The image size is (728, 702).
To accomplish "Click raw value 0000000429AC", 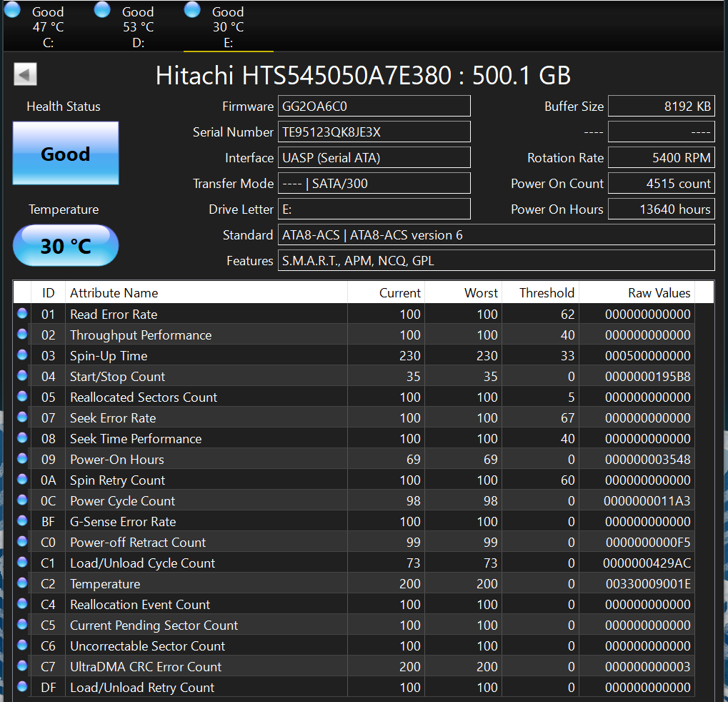I will (x=647, y=563).
